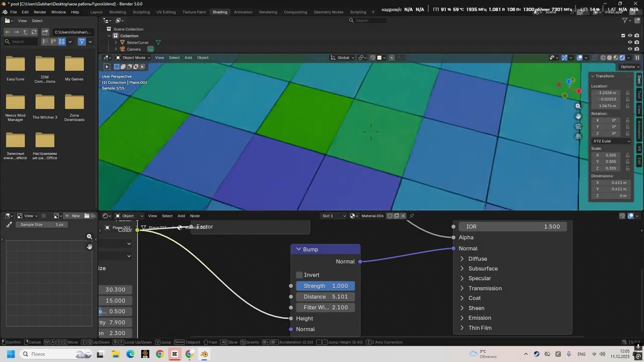Image resolution: width=644 pixels, height=362 pixels.
Task: Disable Collection in renders via camera icon
Action: tap(637, 36)
